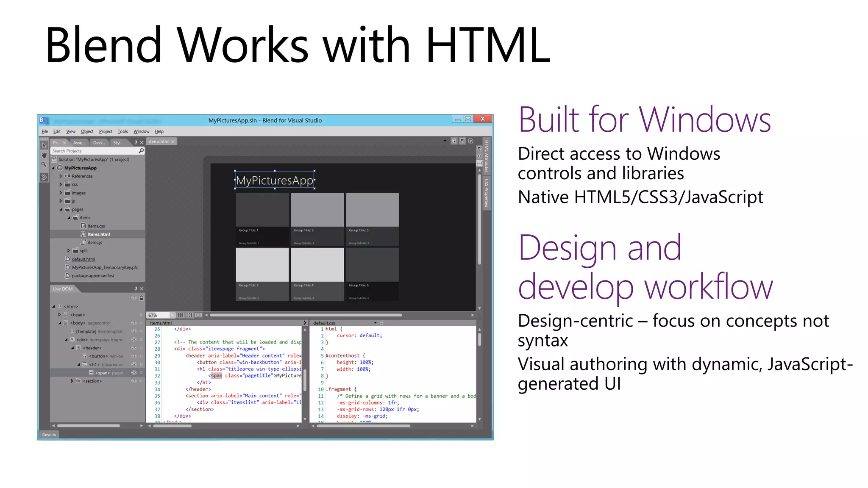The height and width of the screenshot is (488, 868).
Task: Toggle the Live DOM lock icon
Action: pyautogui.click(x=142, y=298)
